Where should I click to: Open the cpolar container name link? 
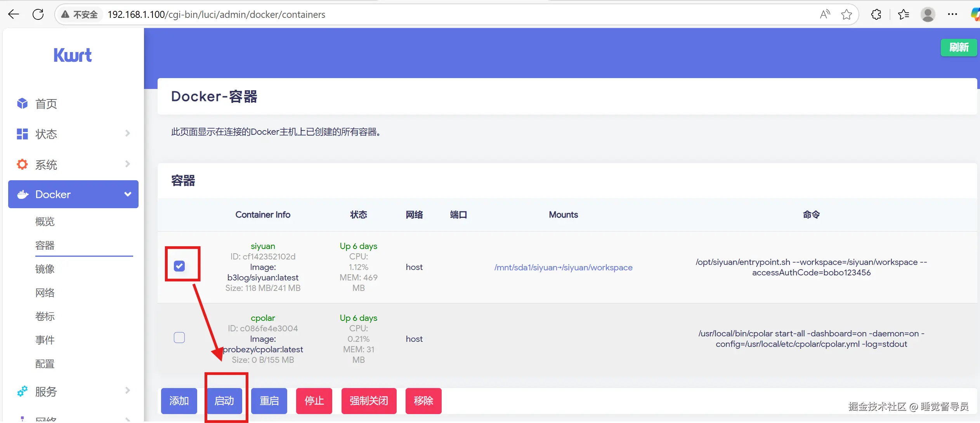pyautogui.click(x=263, y=318)
